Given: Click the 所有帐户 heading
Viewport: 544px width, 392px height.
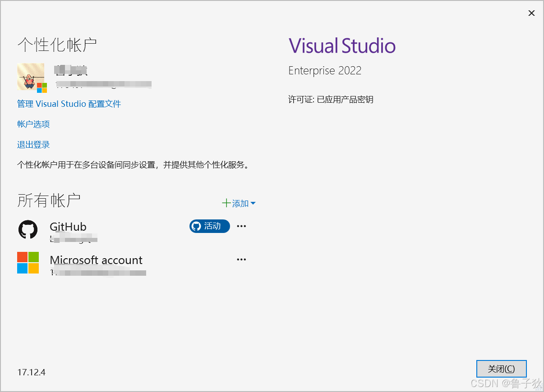Looking at the screenshot, I should (x=49, y=201).
